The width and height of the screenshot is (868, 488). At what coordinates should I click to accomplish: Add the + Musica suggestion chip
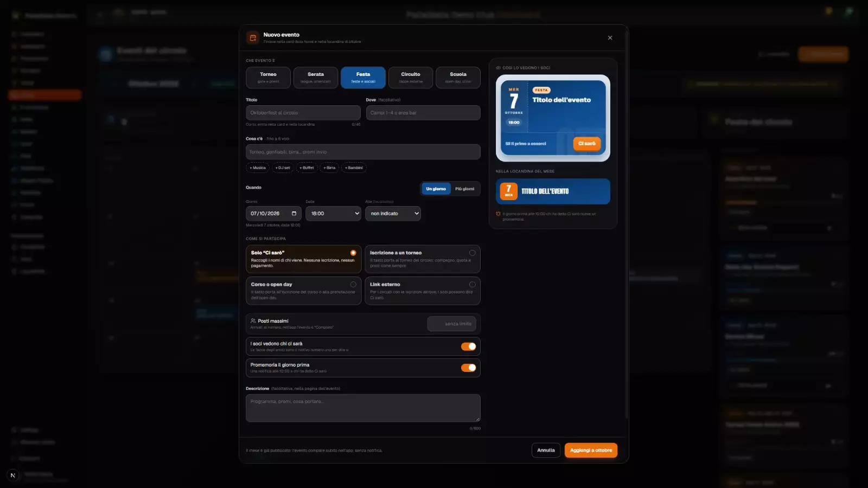pyautogui.click(x=258, y=168)
